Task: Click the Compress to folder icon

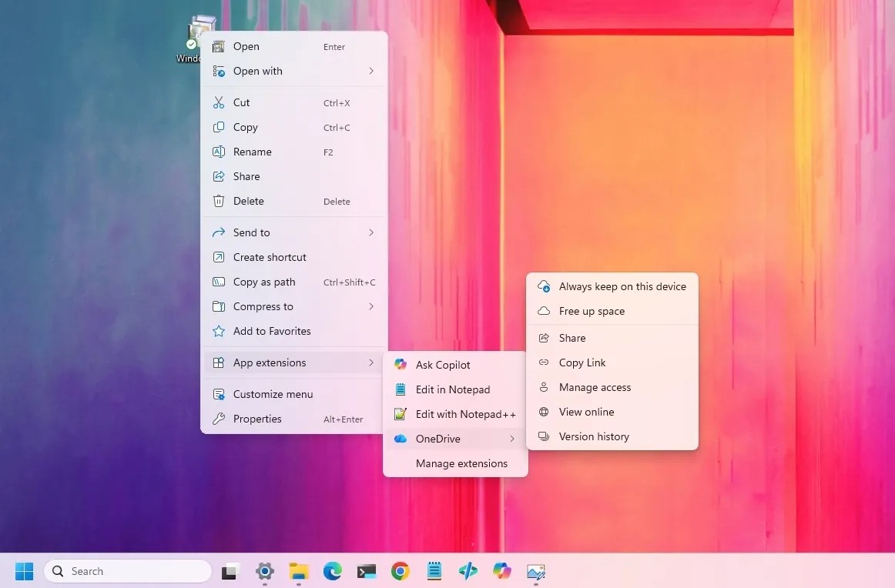Action: 219,306
